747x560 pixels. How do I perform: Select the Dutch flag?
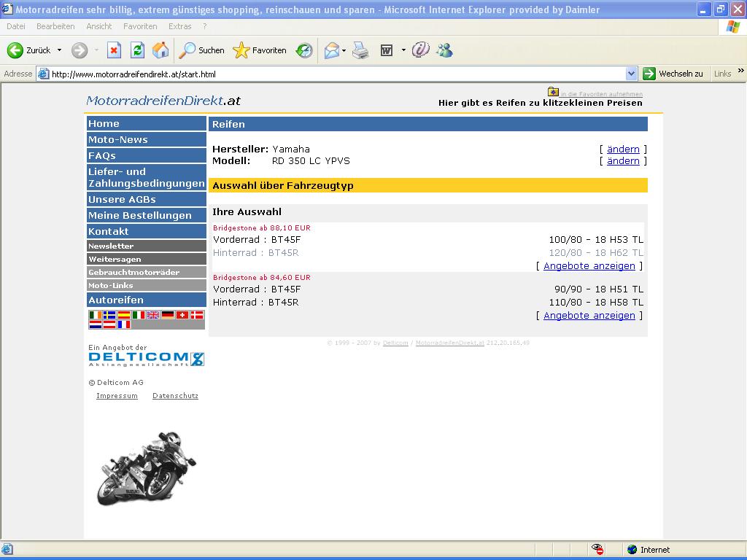coord(96,324)
